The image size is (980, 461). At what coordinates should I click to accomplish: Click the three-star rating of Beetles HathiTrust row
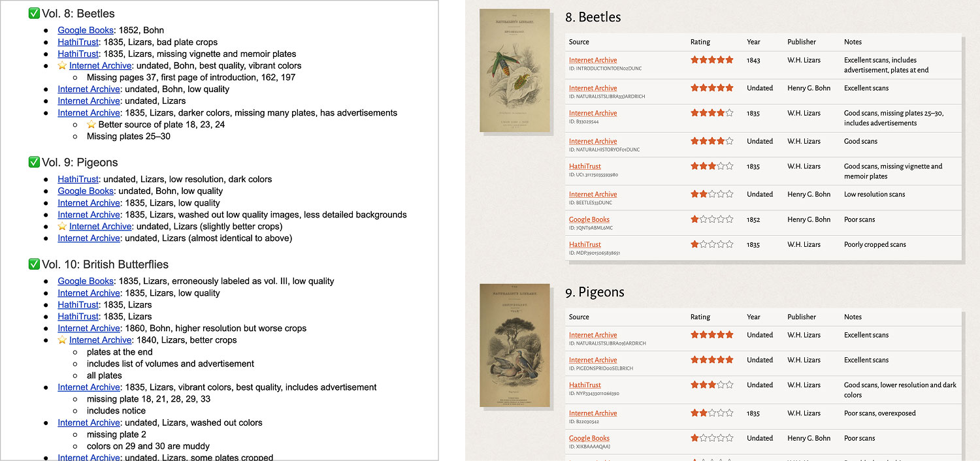[x=712, y=166]
